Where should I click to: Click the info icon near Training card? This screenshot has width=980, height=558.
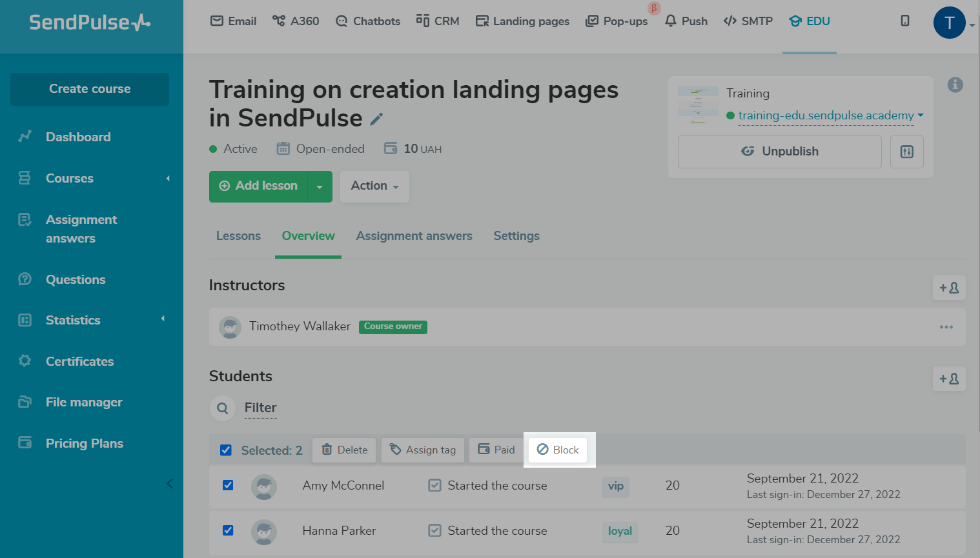point(955,85)
